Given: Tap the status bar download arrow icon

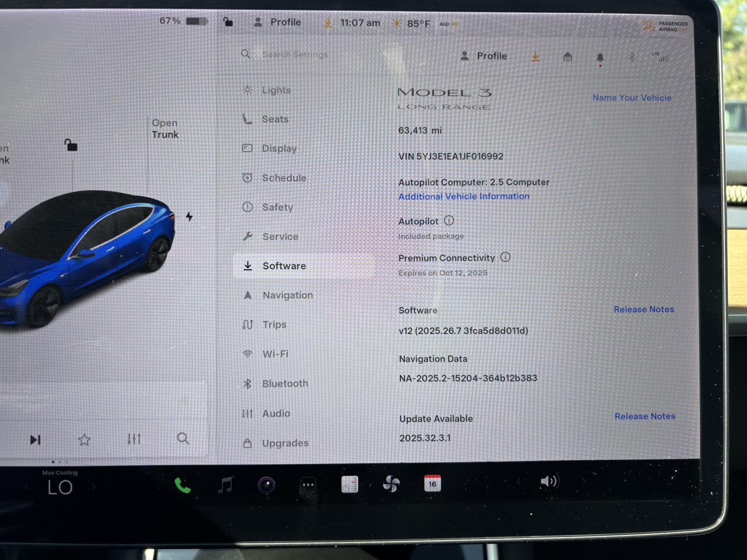Looking at the screenshot, I should tap(328, 23).
